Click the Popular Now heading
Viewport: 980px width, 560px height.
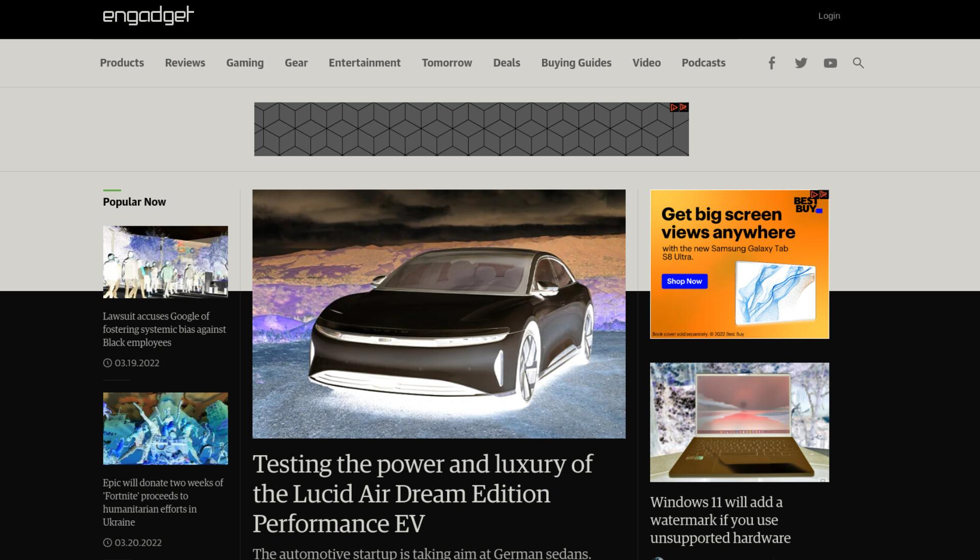(134, 202)
